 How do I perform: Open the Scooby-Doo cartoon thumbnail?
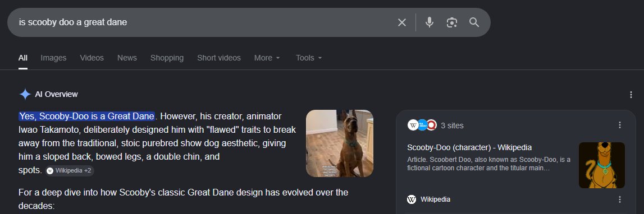tap(602, 165)
